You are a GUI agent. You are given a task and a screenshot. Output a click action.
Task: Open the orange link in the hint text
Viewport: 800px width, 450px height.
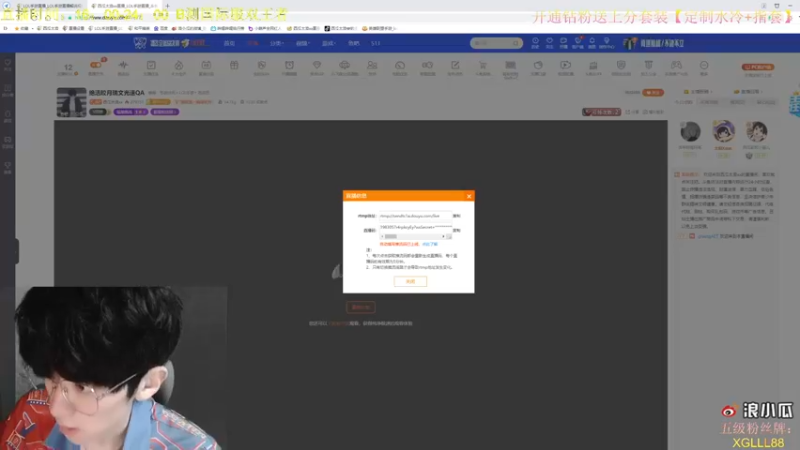(339, 323)
